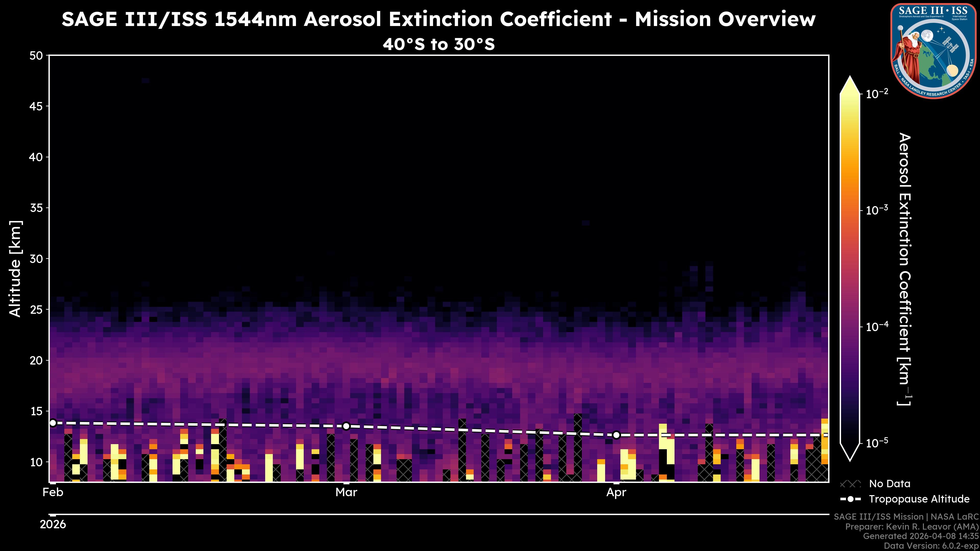The width and height of the screenshot is (980, 551).
Task: Click the March tropopause marker dot
Action: (x=346, y=426)
